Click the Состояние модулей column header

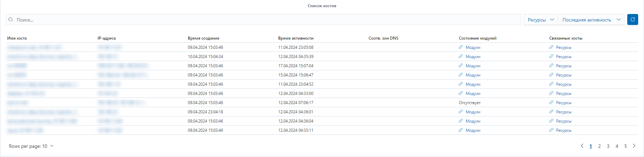click(478, 38)
